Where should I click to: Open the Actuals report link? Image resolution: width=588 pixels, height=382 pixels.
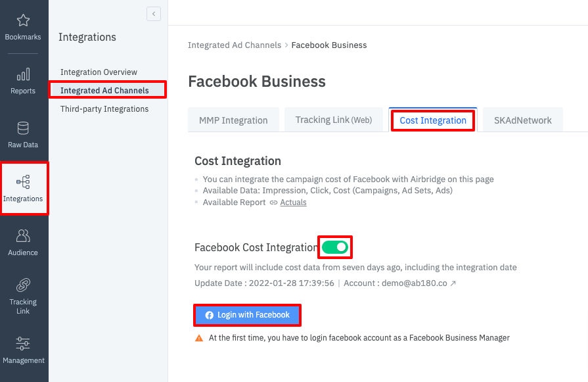[293, 203]
